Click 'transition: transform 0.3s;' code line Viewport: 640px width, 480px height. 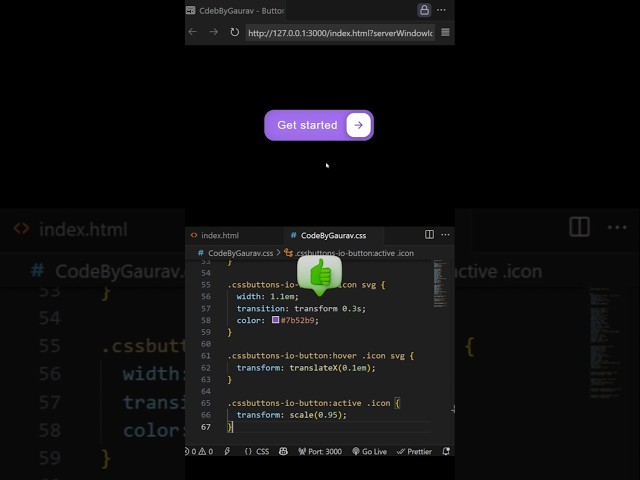[x=301, y=309]
